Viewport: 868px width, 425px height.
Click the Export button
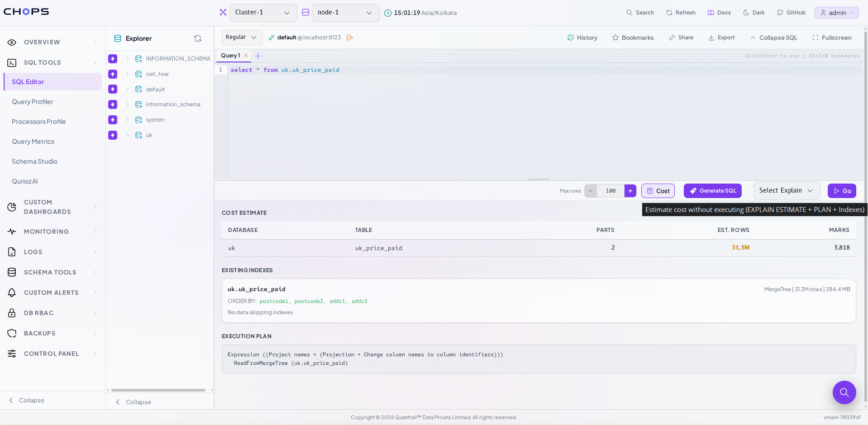pyautogui.click(x=721, y=38)
